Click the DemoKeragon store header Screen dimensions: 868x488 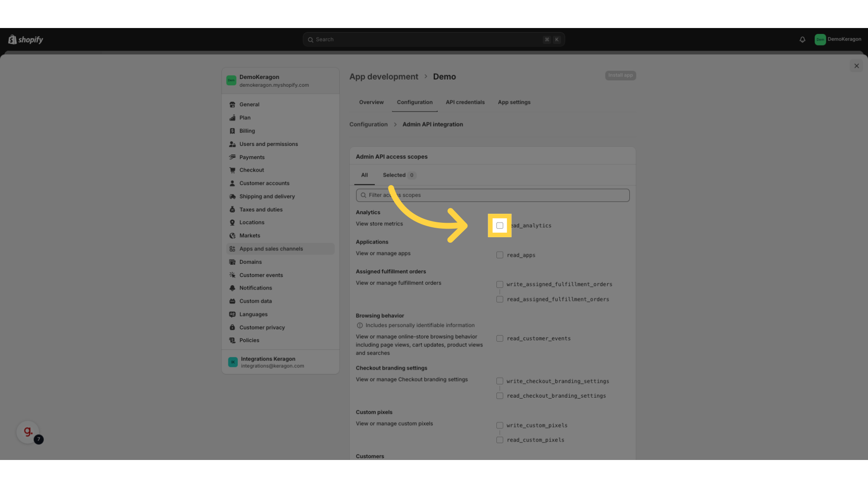280,81
